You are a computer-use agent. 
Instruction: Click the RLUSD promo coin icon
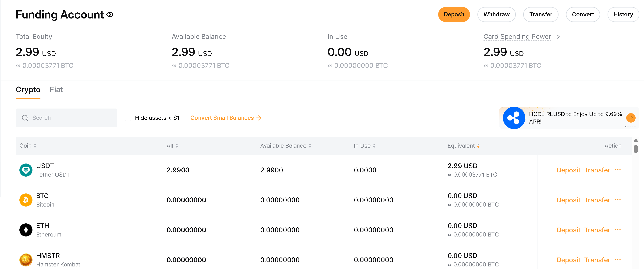coord(514,118)
